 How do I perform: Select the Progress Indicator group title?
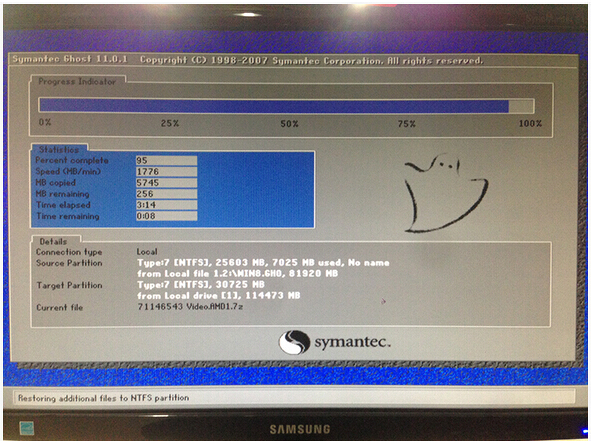tap(77, 81)
